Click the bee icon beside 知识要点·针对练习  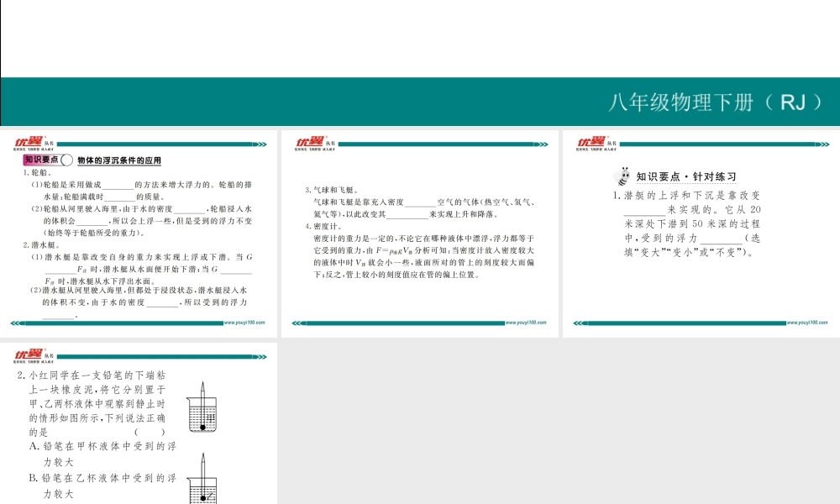click(624, 176)
